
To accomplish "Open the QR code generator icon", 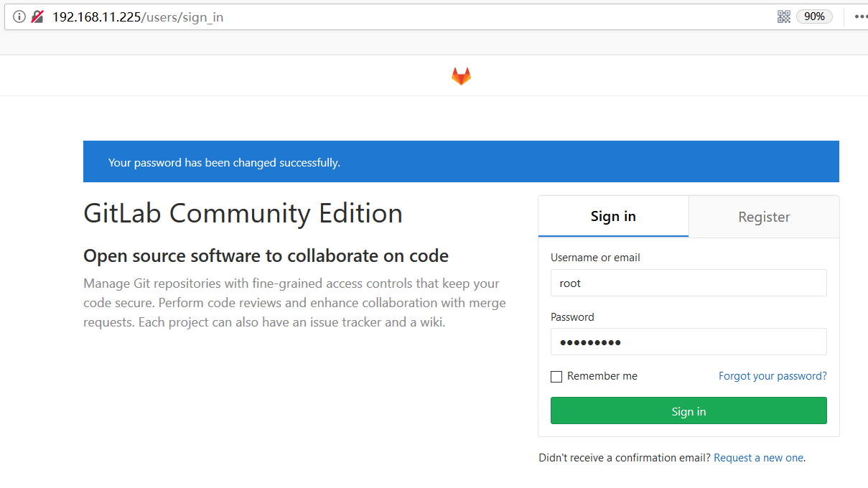I will pyautogui.click(x=784, y=17).
